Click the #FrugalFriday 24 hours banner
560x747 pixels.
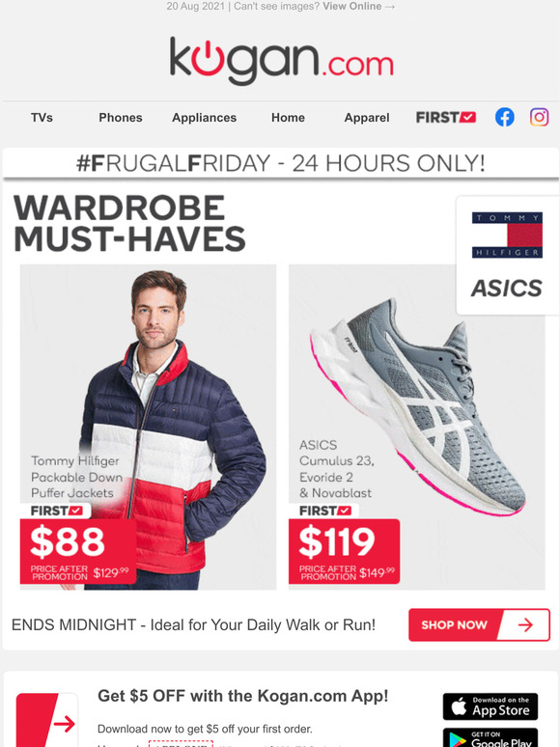coord(281,163)
